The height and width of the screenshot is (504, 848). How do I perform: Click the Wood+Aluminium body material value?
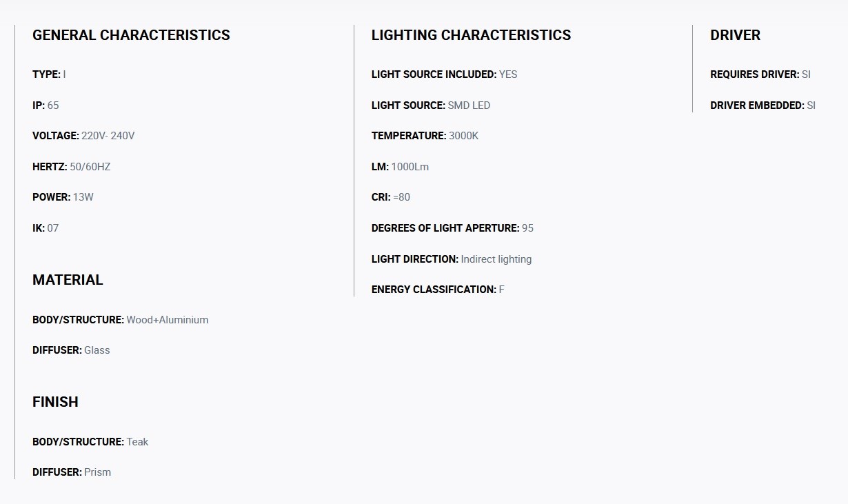tap(168, 320)
